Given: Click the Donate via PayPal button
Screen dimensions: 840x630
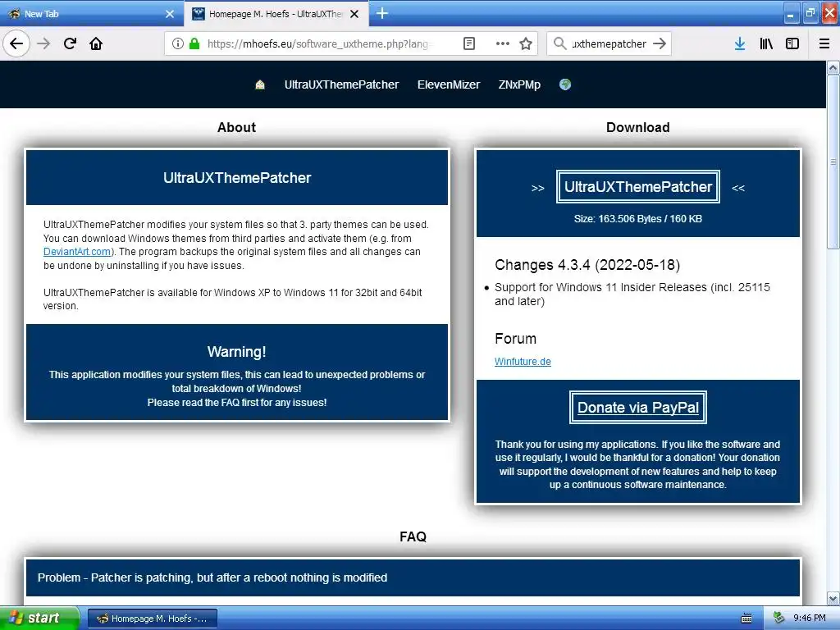Looking at the screenshot, I should (x=637, y=408).
